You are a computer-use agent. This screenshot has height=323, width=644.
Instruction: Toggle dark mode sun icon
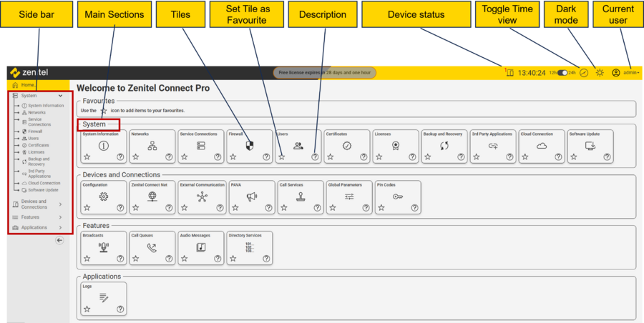600,73
